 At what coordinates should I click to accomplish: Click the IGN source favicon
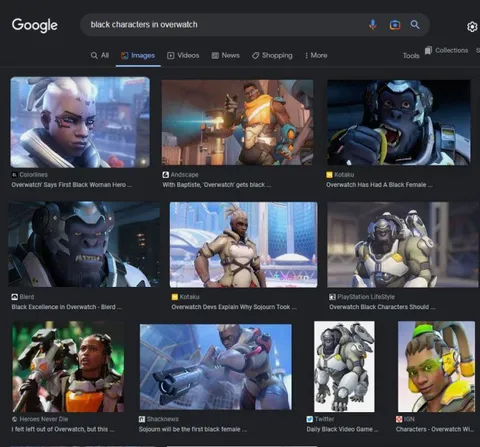pyautogui.click(x=399, y=419)
